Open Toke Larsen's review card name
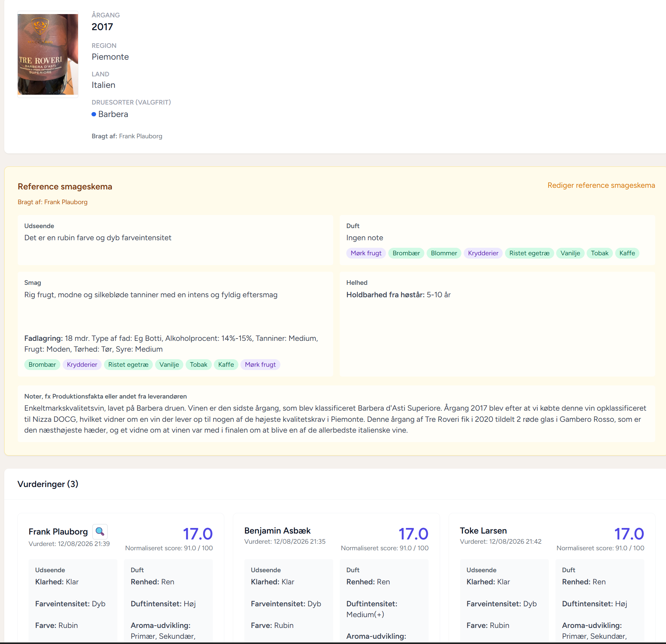Screen dimensions: 666x644 tap(483, 531)
